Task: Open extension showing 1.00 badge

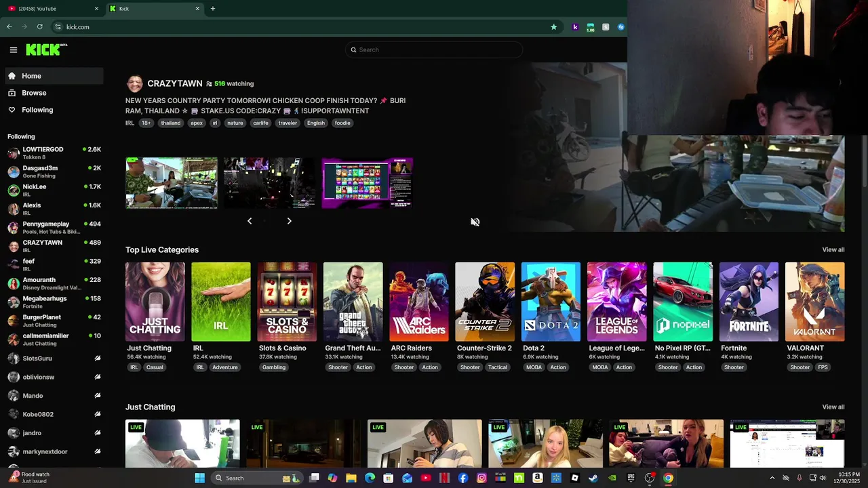Action: (x=591, y=27)
